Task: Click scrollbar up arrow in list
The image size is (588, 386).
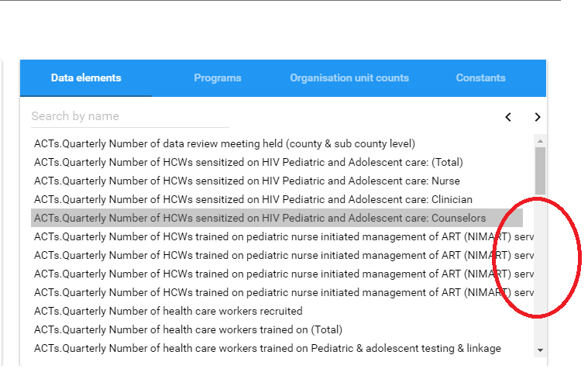Action: coord(540,141)
